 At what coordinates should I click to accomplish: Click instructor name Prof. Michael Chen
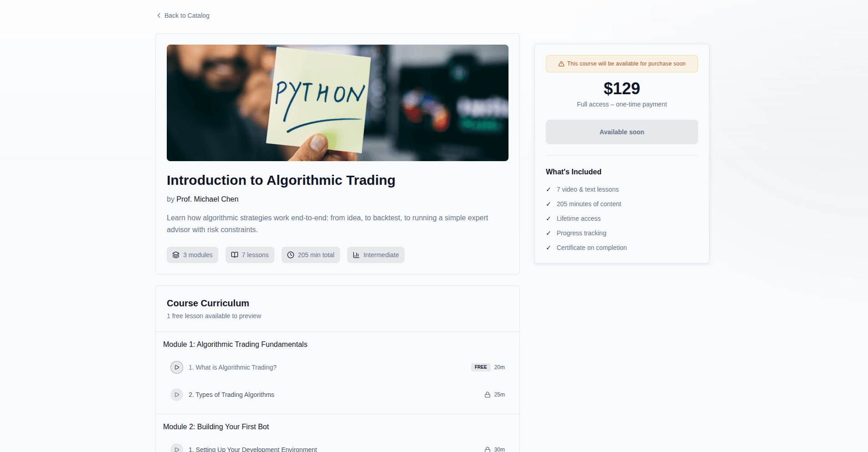point(207,199)
